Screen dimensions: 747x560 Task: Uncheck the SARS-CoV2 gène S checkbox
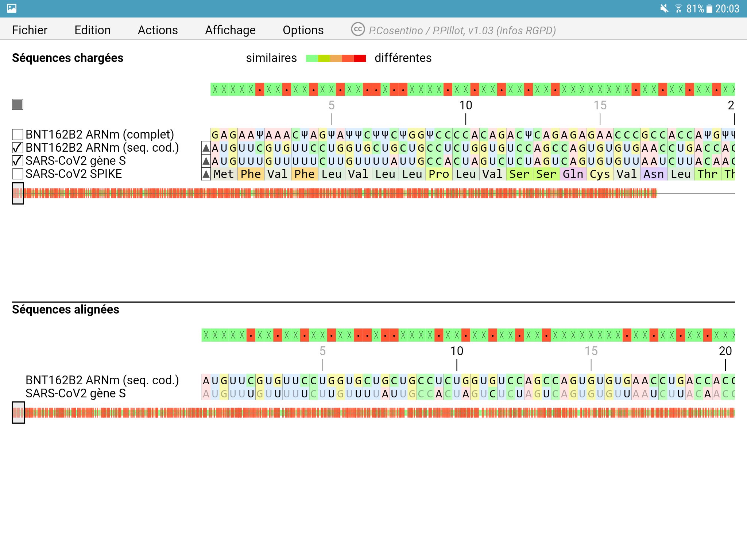tap(18, 161)
